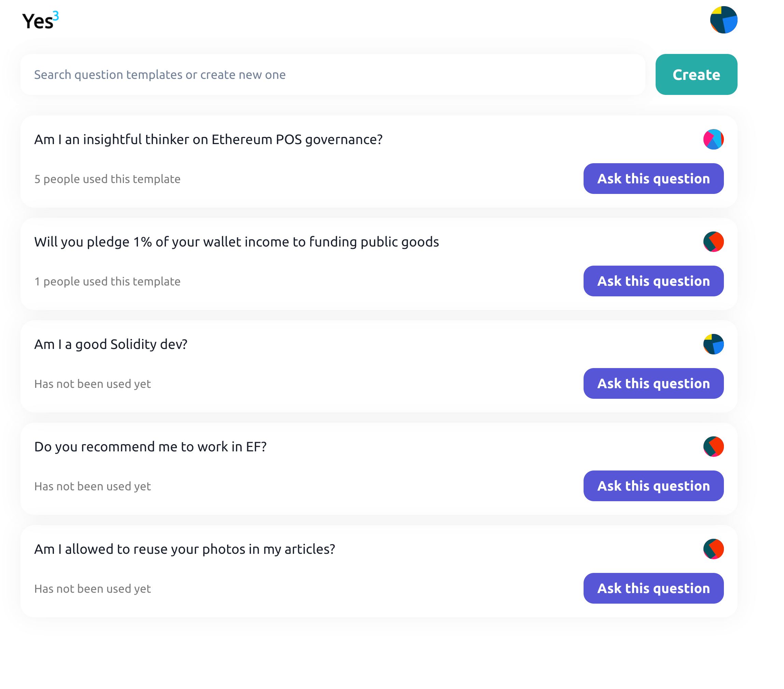The width and height of the screenshot is (784, 689).
Task: Ask the photo reuse permission question
Action: click(653, 588)
